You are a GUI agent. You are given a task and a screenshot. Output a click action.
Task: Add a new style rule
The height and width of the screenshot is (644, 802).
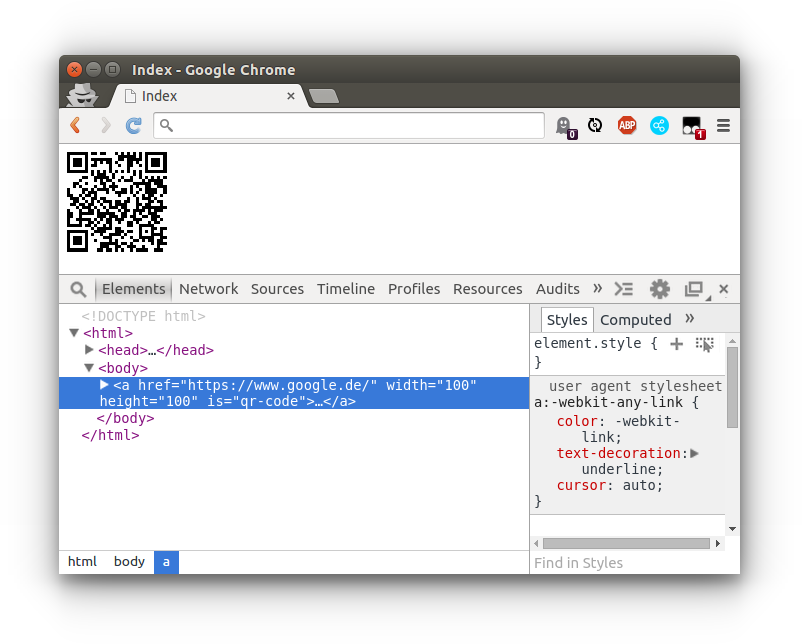[677, 344]
